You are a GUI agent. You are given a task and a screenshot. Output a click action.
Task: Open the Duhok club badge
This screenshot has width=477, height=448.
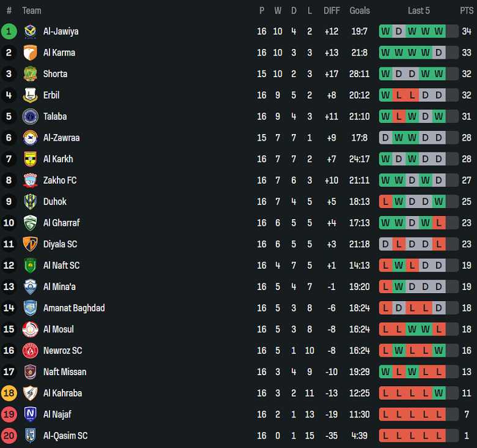[30, 201]
